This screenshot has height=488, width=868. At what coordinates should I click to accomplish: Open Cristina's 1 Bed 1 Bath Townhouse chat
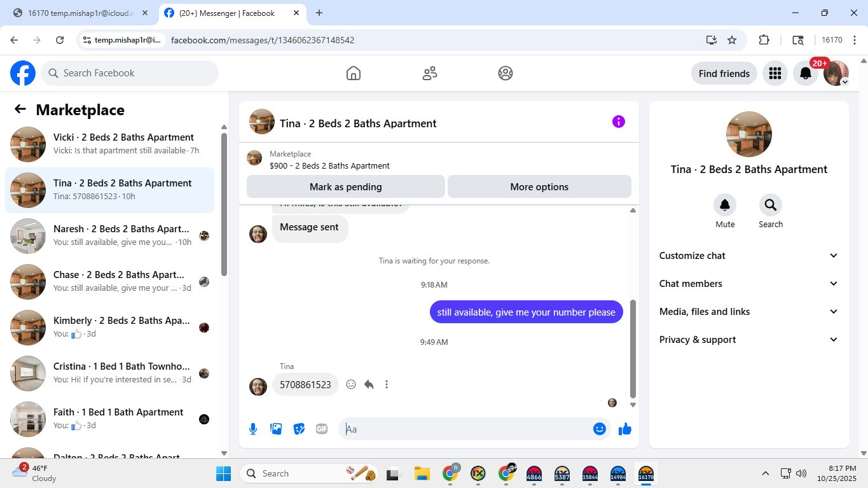pyautogui.click(x=110, y=373)
